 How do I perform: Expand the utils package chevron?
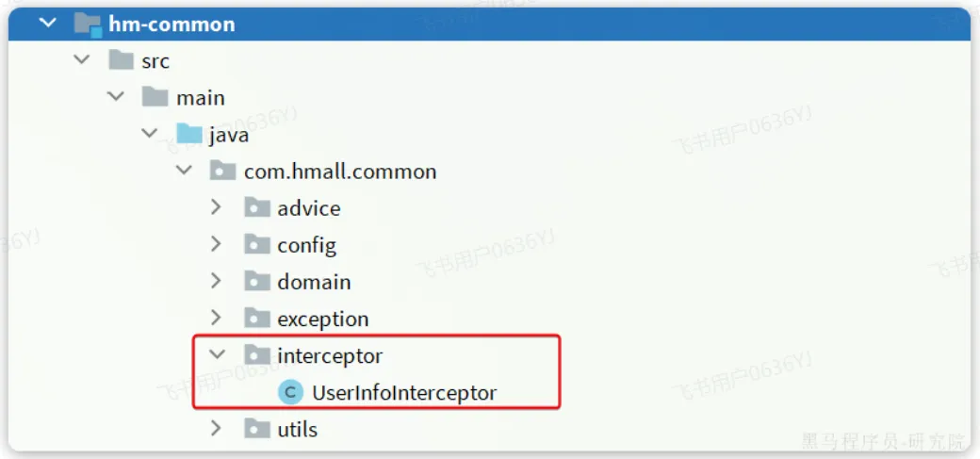tap(217, 429)
